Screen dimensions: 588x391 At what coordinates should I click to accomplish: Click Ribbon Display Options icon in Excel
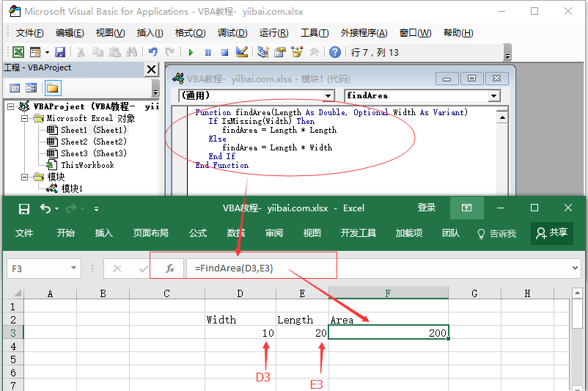click(x=466, y=208)
